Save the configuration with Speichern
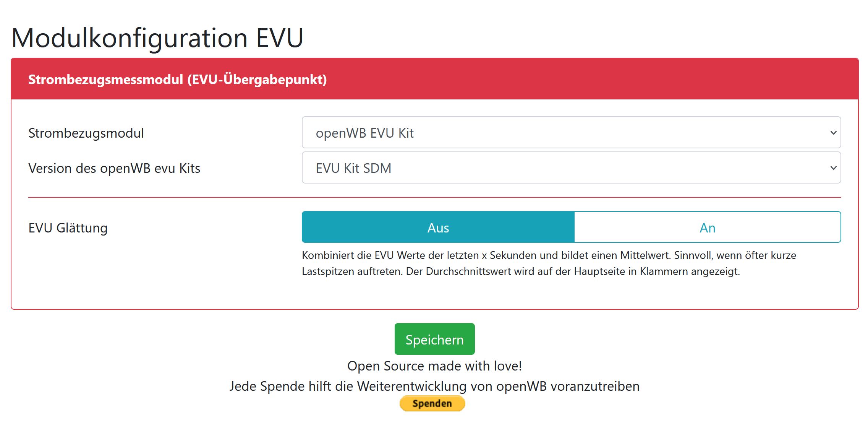The image size is (868, 442). 434,339
